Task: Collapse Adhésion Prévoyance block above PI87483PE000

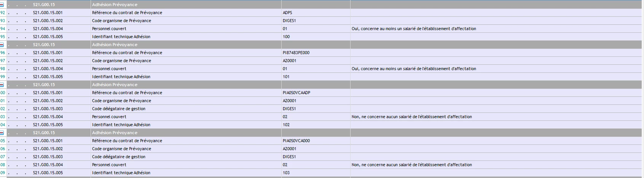Action: tap(2, 45)
